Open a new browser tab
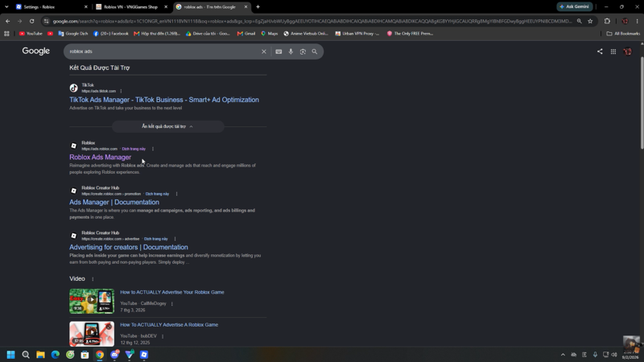 [258, 6]
